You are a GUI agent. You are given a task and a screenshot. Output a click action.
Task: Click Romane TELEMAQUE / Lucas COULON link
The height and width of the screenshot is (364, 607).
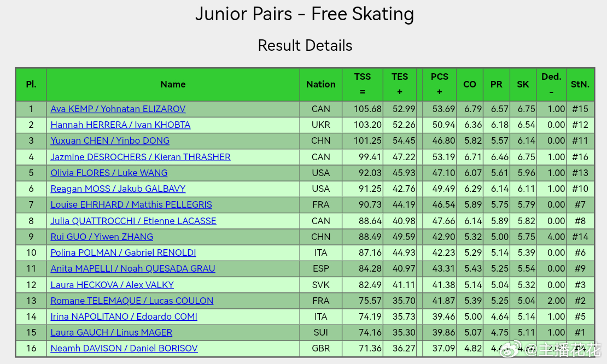point(132,301)
